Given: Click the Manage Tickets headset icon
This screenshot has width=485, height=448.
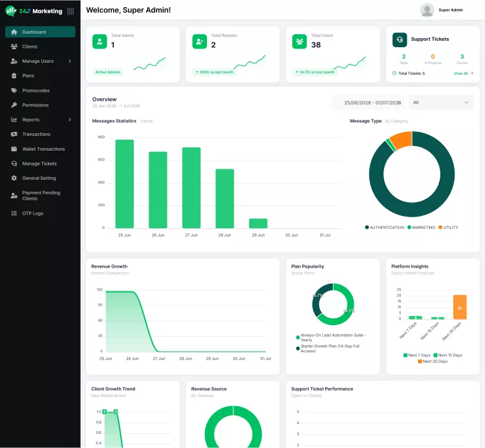Looking at the screenshot, I should [14, 164].
